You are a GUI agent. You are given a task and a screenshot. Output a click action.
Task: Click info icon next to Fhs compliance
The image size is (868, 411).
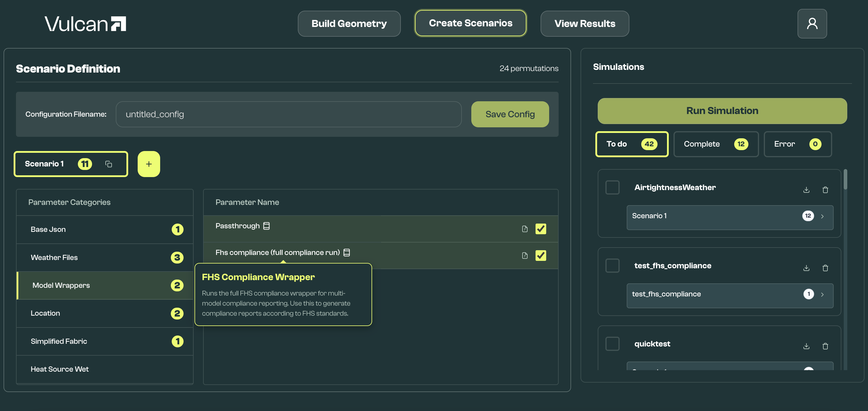[347, 253]
